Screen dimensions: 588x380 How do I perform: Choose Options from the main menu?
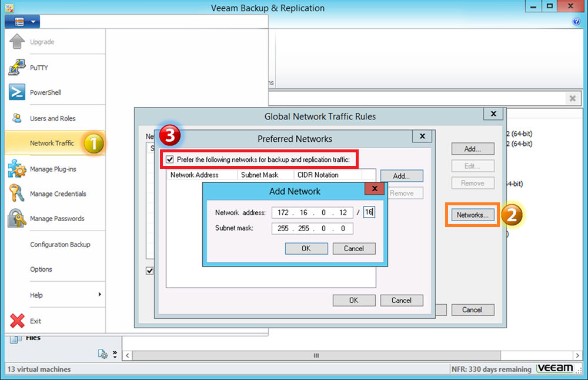pyautogui.click(x=41, y=269)
